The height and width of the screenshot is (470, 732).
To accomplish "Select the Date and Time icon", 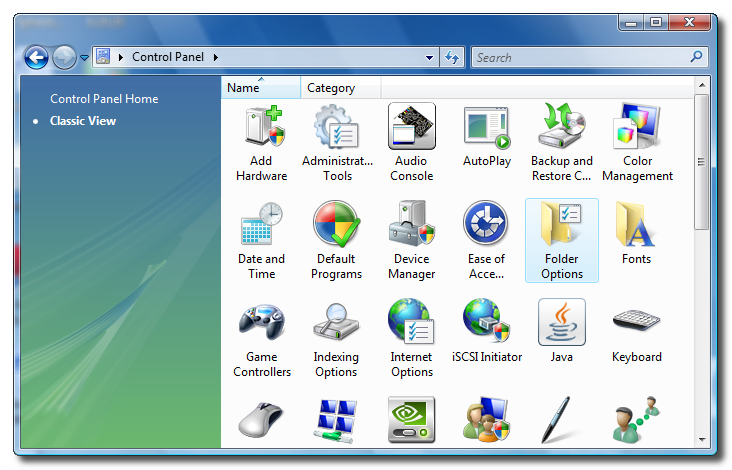I will pos(261,239).
